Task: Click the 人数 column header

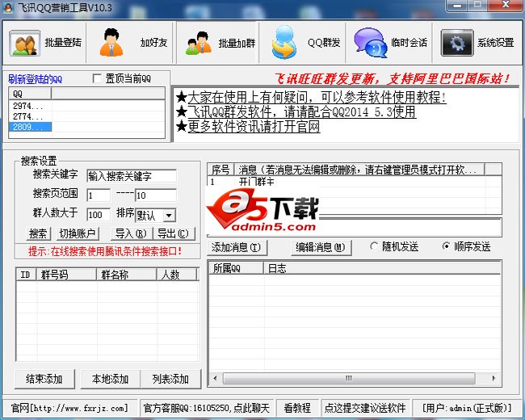Action: [x=177, y=275]
